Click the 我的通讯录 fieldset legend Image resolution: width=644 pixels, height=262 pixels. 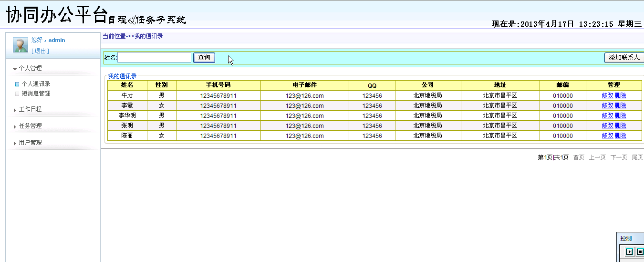(x=123, y=76)
